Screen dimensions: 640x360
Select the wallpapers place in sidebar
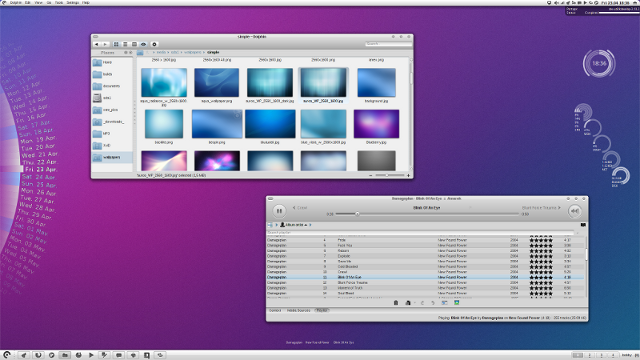click(112, 157)
